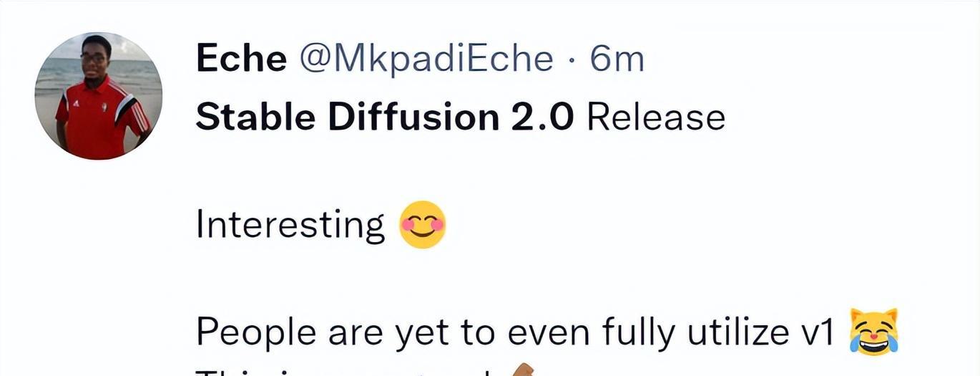The height and width of the screenshot is (376, 980).
Task: Click the dot separator before 6m
Action: 571,60
